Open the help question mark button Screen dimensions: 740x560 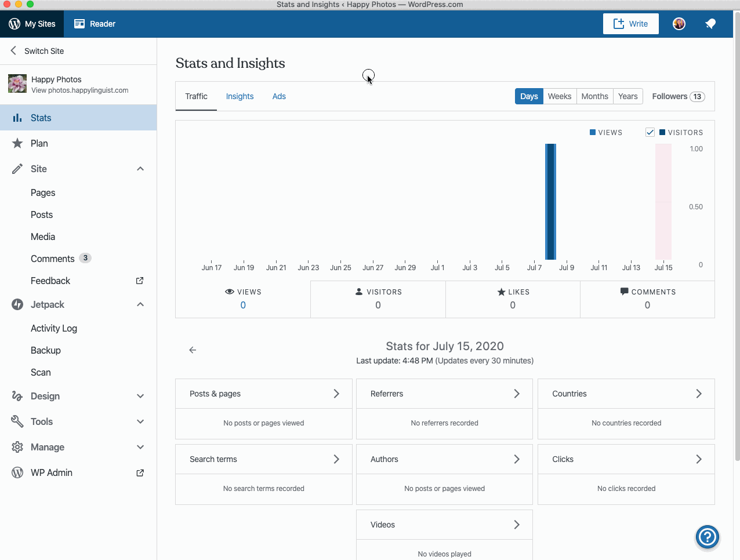(x=708, y=537)
